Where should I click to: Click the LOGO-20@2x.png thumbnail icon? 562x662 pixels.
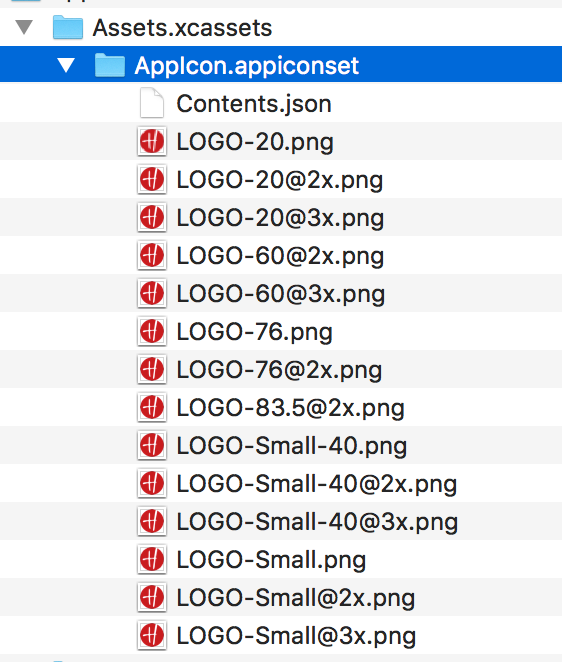coord(152,179)
